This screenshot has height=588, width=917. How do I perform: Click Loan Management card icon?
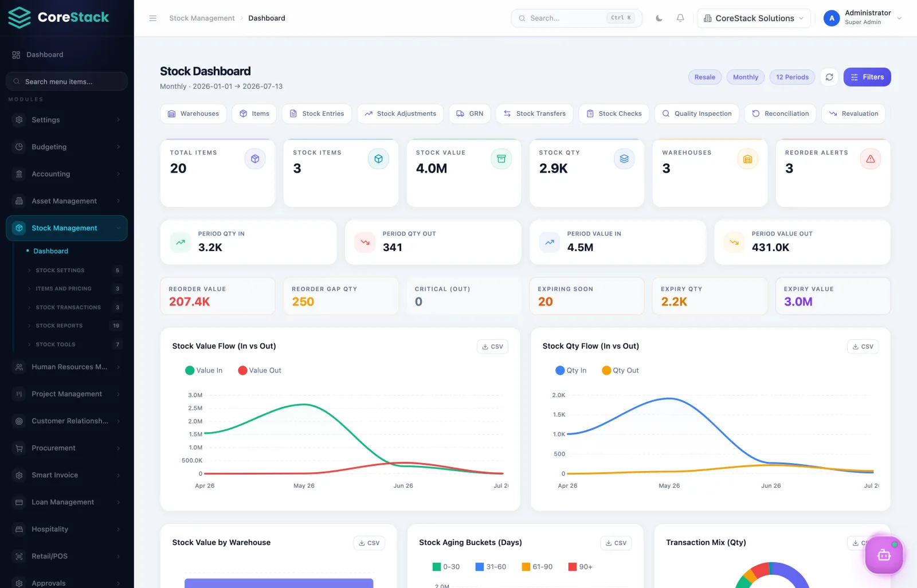19,502
